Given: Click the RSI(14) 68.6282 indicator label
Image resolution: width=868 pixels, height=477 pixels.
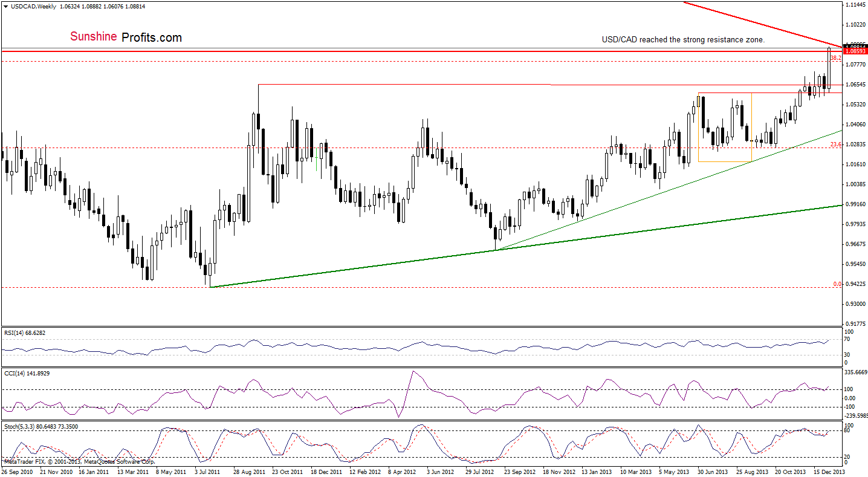Looking at the screenshot, I should [x=24, y=333].
